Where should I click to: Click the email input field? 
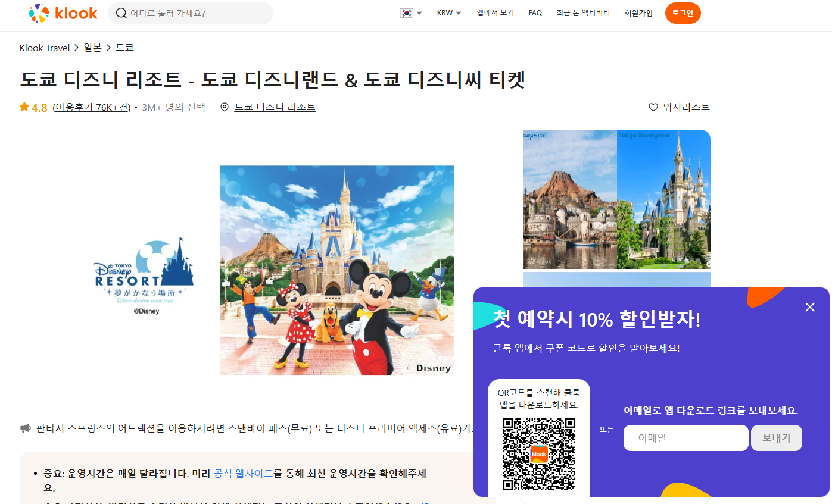pos(685,437)
